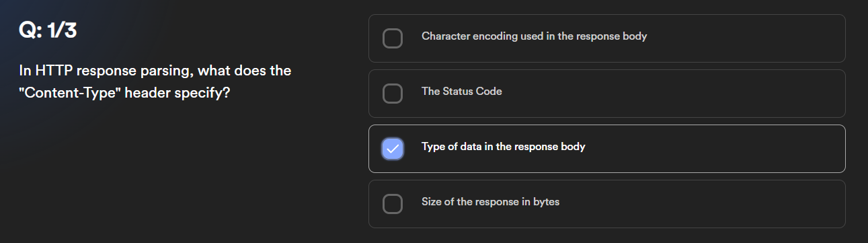Tick the checkbox beside 'The Status Code'
The height and width of the screenshot is (243, 868).
click(x=393, y=94)
